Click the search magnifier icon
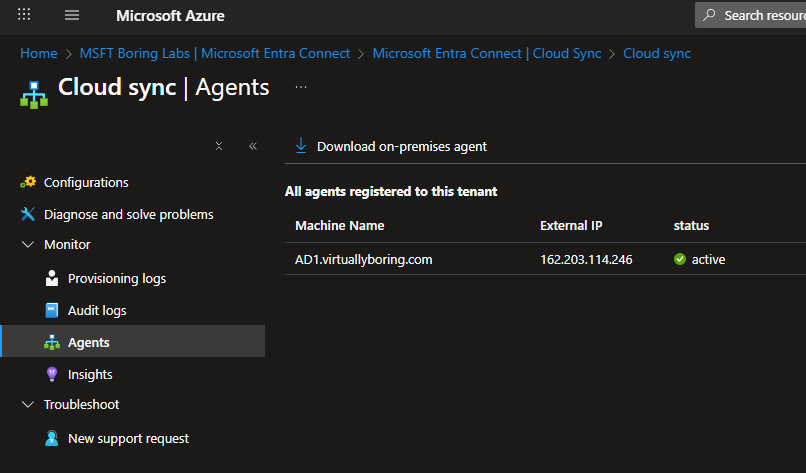 709,15
